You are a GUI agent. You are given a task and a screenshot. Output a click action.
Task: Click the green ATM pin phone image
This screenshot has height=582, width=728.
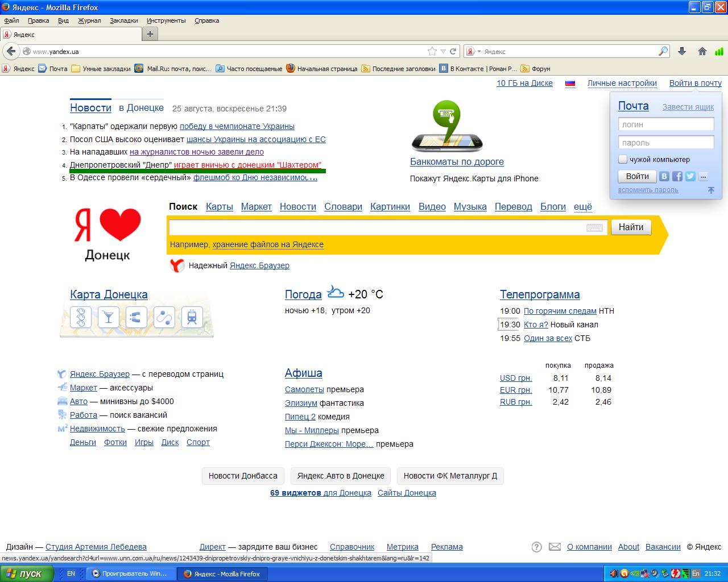click(447, 126)
